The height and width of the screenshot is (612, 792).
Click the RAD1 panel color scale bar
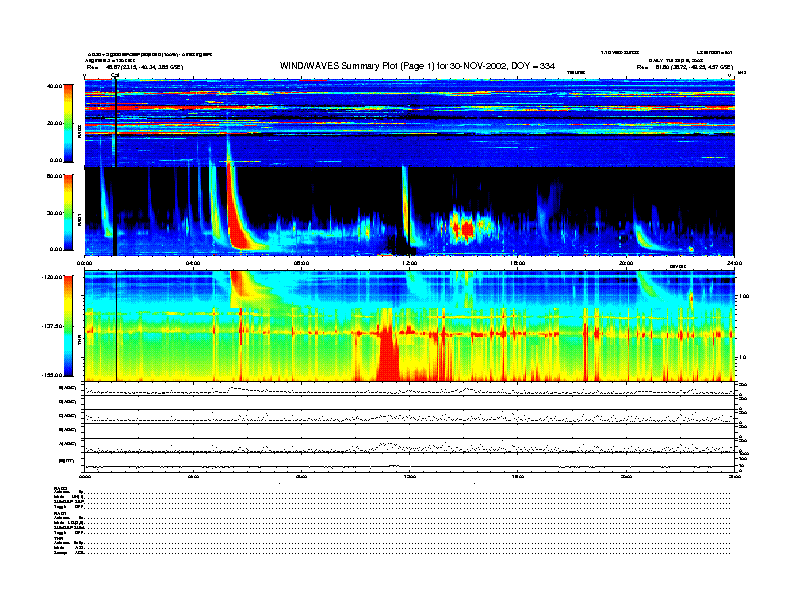click(x=68, y=212)
